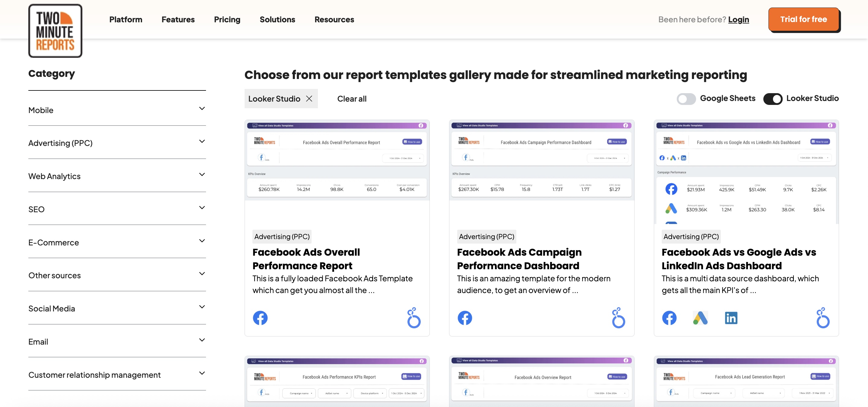Viewport: 868px width, 407px height.
Task: Click How to use badge in Performance KPIs Report preview
Action: click(x=411, y=376)
